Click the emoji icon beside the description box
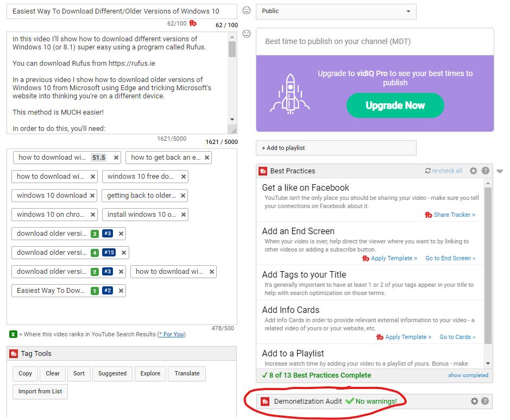Screen dimensions: 510x420 coord(247,34)
